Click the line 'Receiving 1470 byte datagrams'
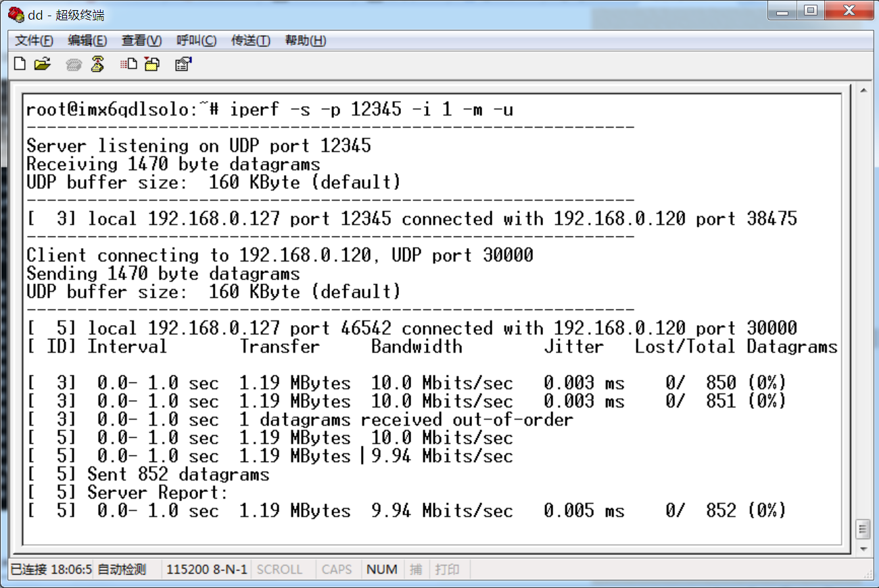 pos(173,164)
